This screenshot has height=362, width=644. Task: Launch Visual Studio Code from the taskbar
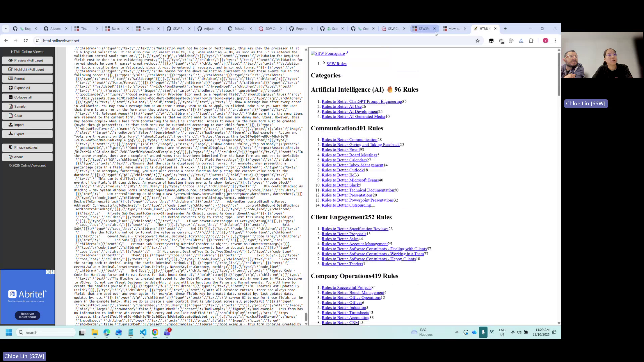coord(143,332)
